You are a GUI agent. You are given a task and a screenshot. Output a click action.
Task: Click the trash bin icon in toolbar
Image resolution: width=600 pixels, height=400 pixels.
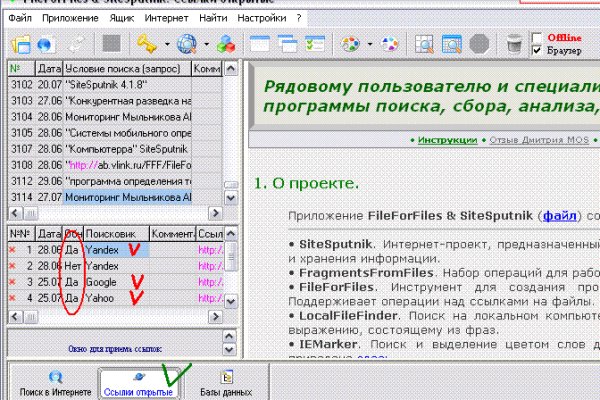(513, 44)
